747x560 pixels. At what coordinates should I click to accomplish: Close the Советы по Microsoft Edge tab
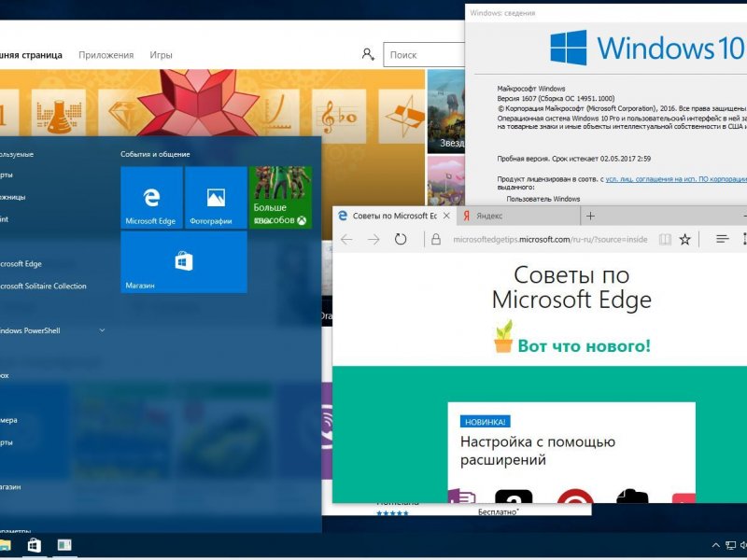click(446, 216)
